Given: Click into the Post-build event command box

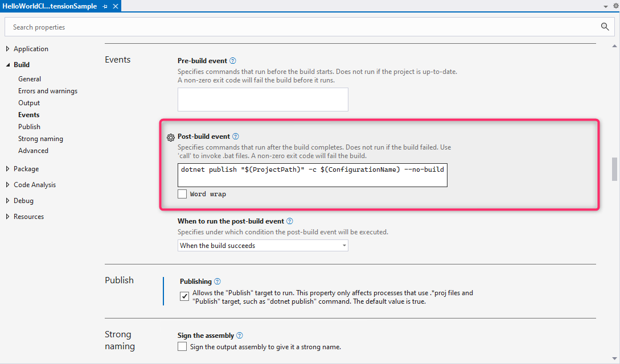Looking at the screenshot, I should tap(313, 175).
